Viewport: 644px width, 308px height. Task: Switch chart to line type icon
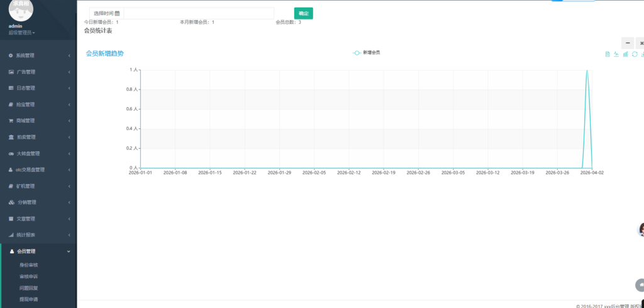point(616,54)
